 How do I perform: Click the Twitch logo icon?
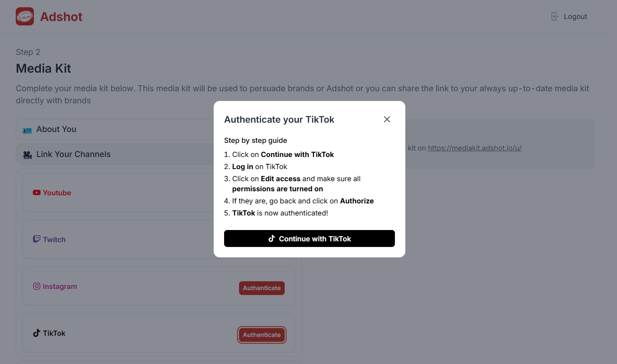click(37, 239)
